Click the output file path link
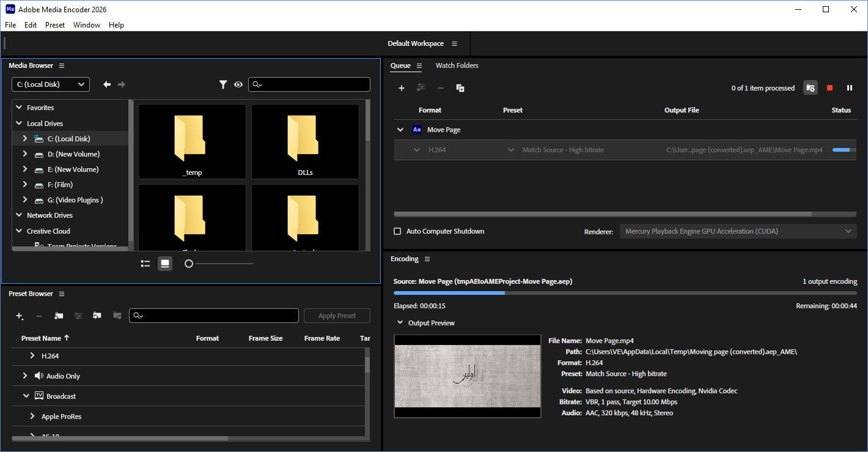This screenshot has width=868, height=452. click(744, 150)
